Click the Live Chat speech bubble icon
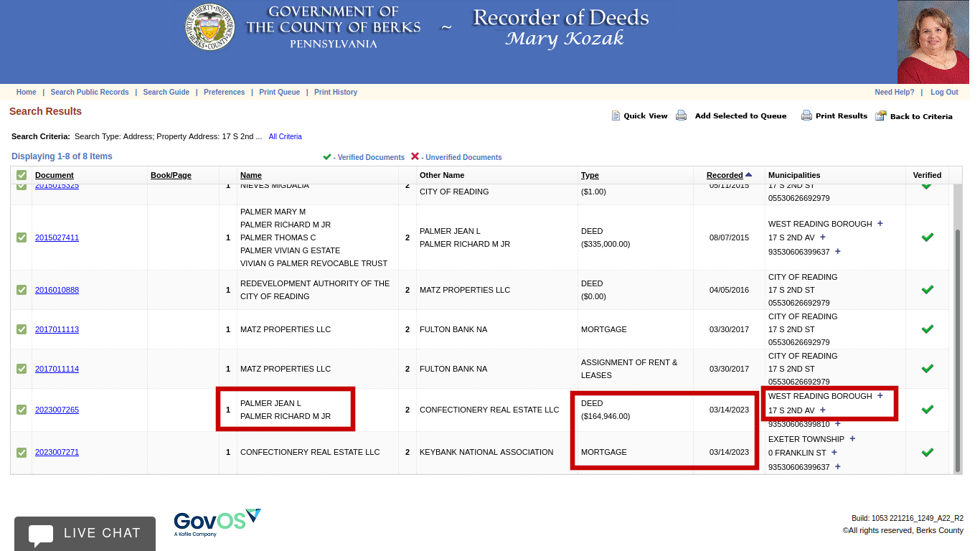This screenshot has height=551, width=980. click(x=42, y=534)
